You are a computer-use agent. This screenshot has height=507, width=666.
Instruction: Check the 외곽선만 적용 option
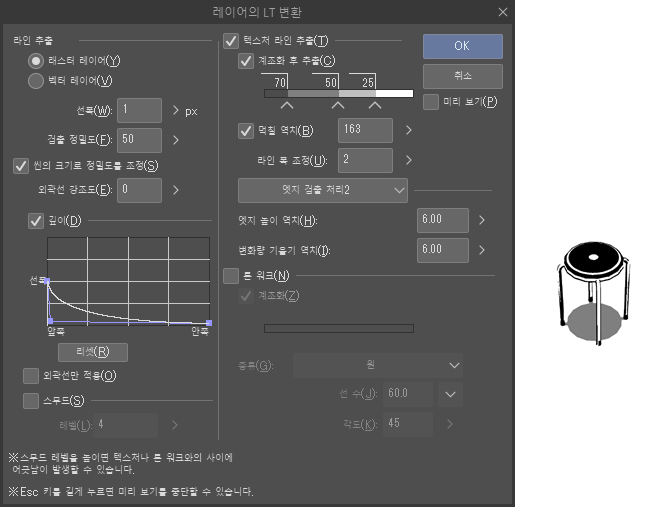click(30, 375)
